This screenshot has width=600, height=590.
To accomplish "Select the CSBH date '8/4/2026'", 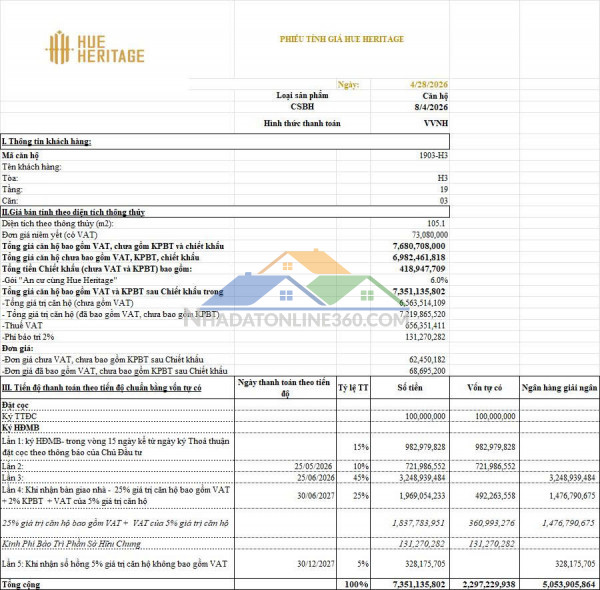I will 431,107.
